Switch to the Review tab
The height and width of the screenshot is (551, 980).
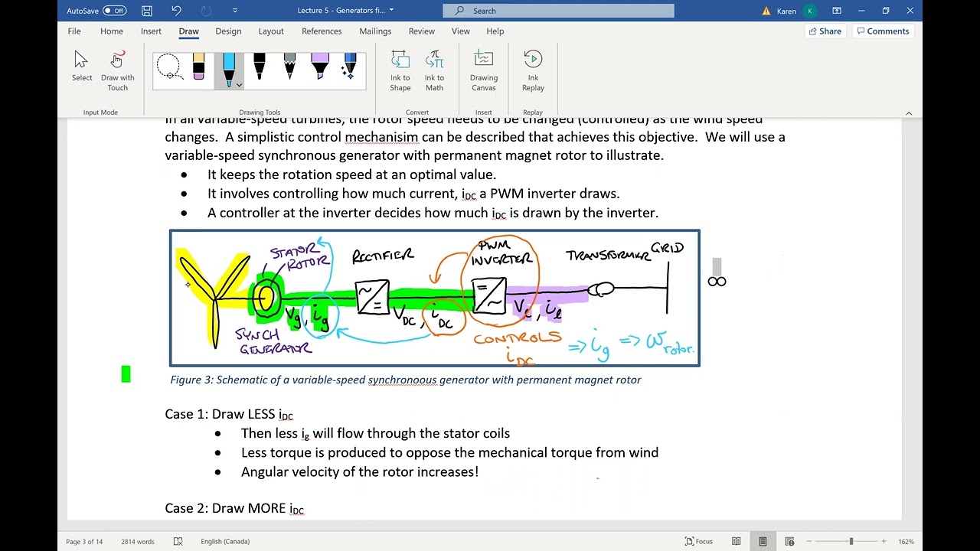[422, 31]
